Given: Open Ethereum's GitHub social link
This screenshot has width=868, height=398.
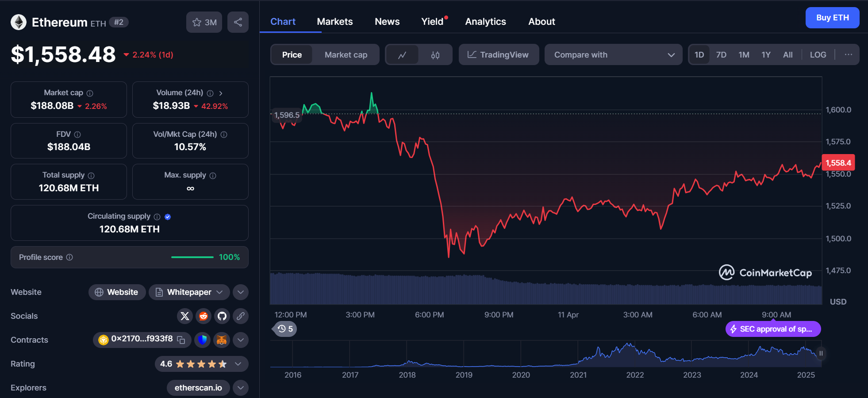Looking at the screenshot, I should click(222, 316).
